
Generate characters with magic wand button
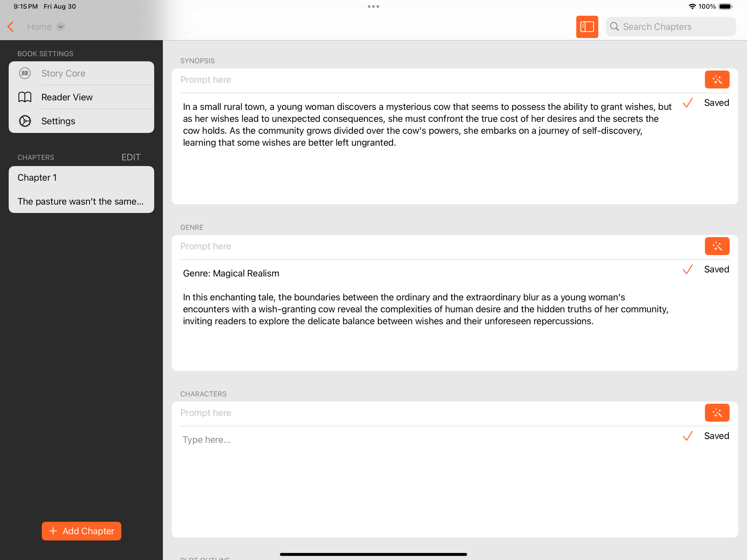717,413
